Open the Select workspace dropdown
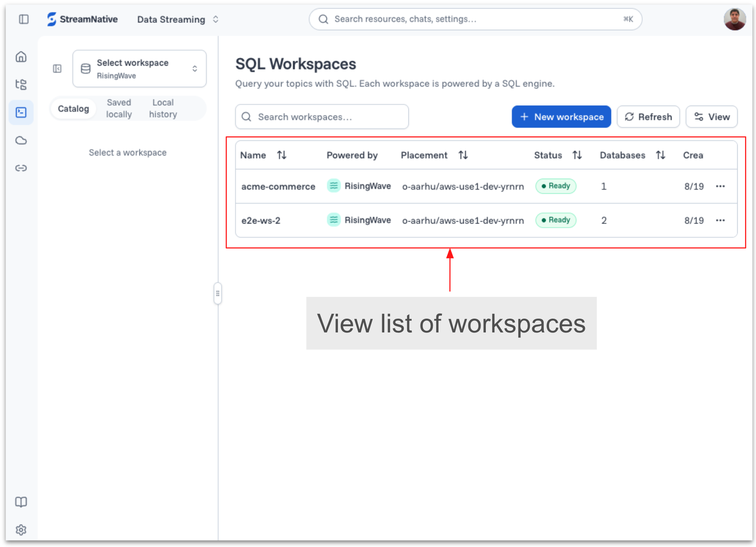This screenshot has width=756, height=547. (139, 69)
